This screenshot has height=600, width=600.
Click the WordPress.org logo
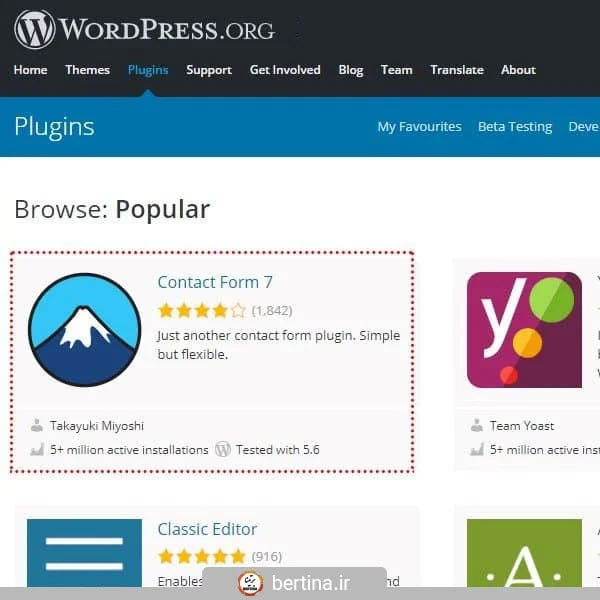pyautogui.click(x=144, y=29)
